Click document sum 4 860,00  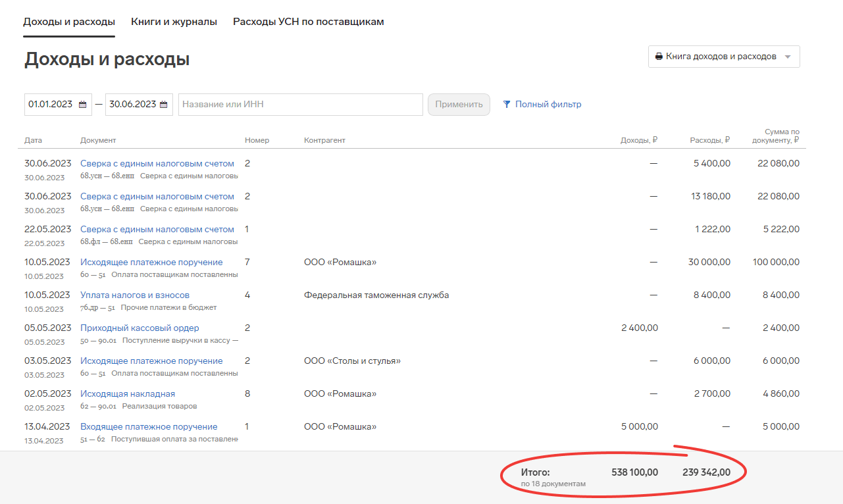pyautogui.click(x=782, y=393)
